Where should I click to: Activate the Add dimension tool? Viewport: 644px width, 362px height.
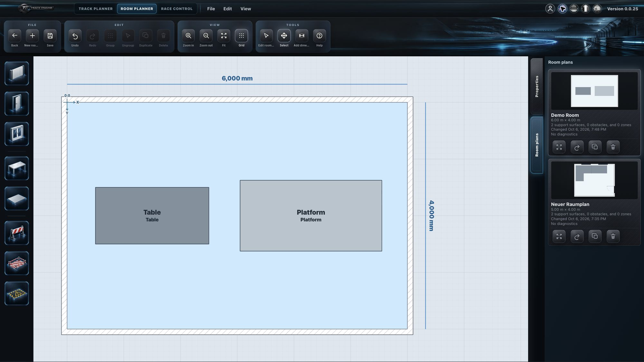coord(301,38)
